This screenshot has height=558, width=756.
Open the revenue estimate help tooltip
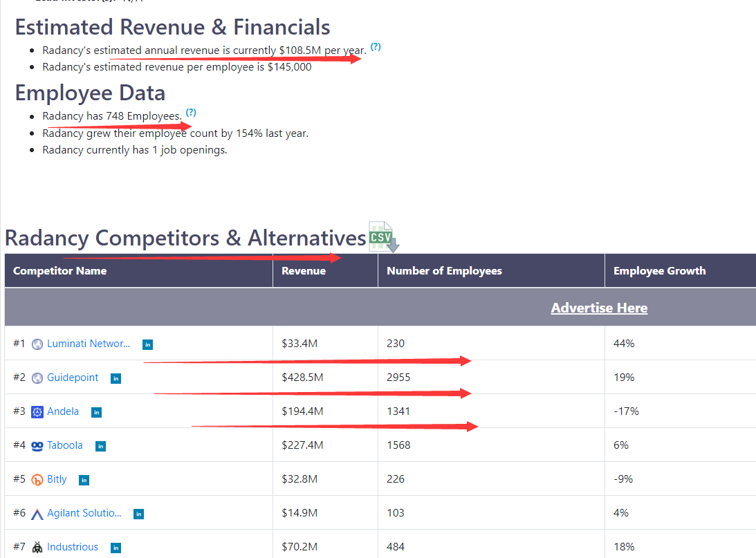376,47
